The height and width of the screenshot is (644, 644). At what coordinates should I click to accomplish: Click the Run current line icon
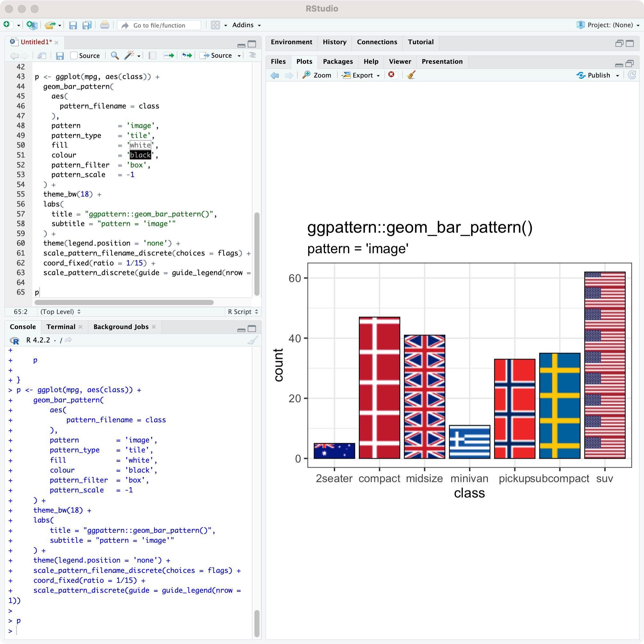tap(169, 55)
